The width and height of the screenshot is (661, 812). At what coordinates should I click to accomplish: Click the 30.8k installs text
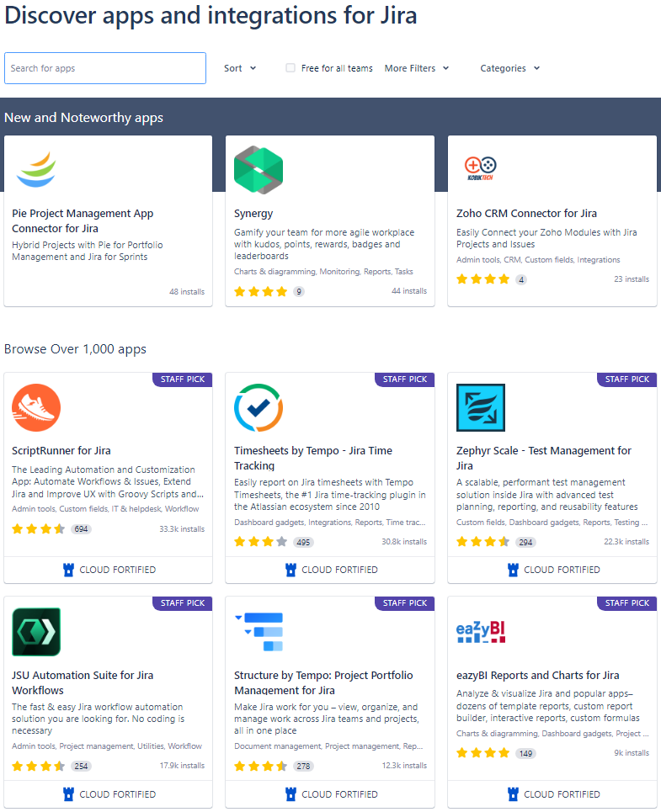point(404,542)
